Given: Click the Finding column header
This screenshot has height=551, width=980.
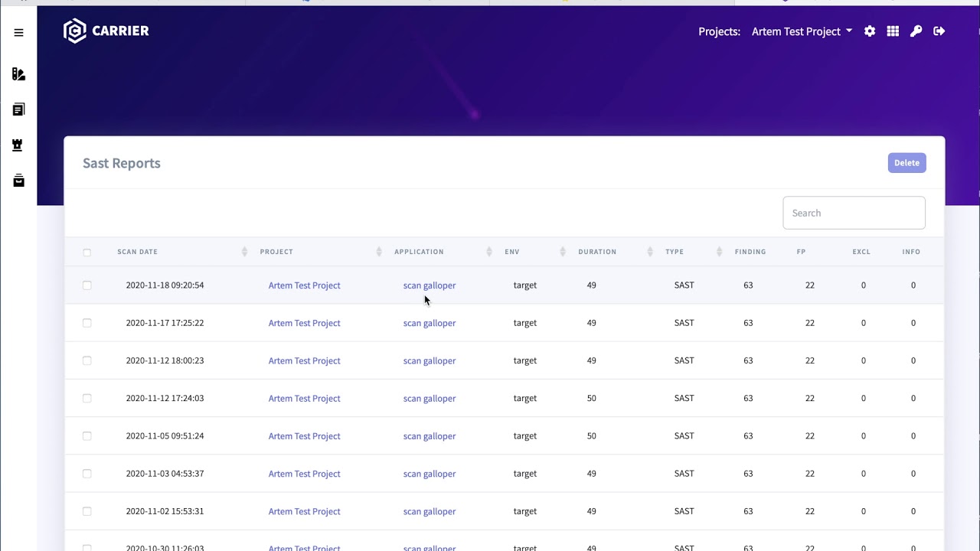Looking at the screenshot, I should tap(750, 252).
